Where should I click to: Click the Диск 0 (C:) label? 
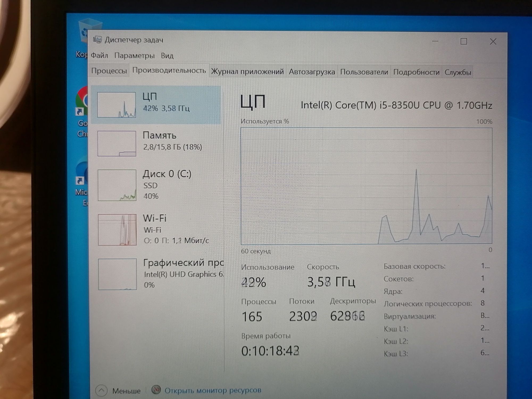pyautogui.click(x=167, y=174)
